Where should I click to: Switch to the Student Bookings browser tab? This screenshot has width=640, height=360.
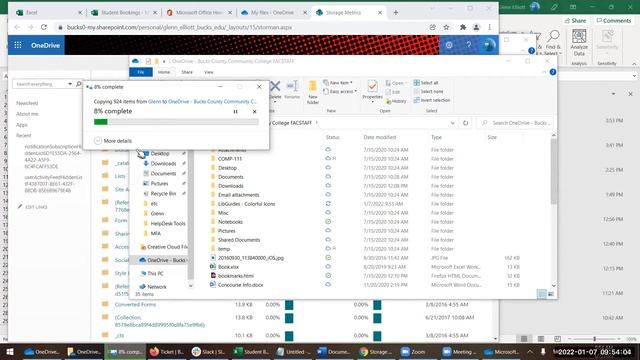(124, 13)
